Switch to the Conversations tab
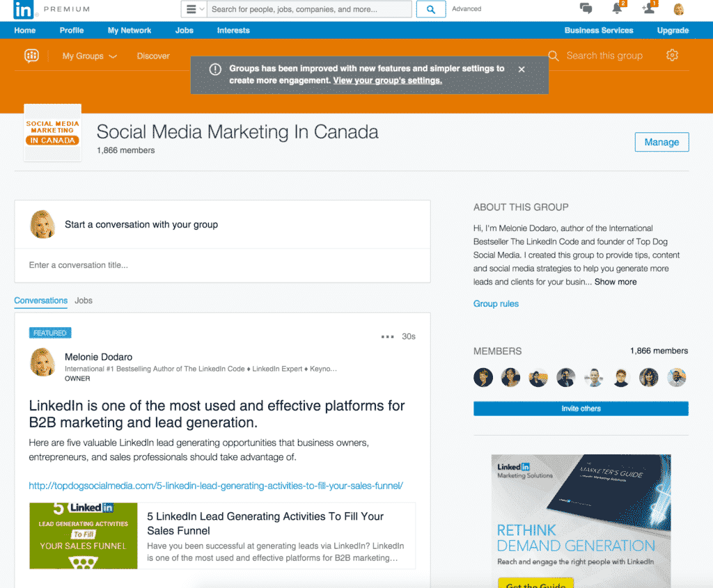Viewport: 713px width, 588px height. click(41, 301)
